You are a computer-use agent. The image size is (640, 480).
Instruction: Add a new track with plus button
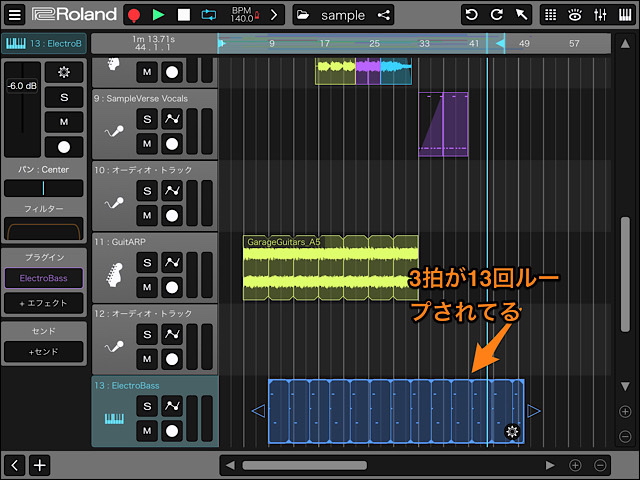(40, 465)
